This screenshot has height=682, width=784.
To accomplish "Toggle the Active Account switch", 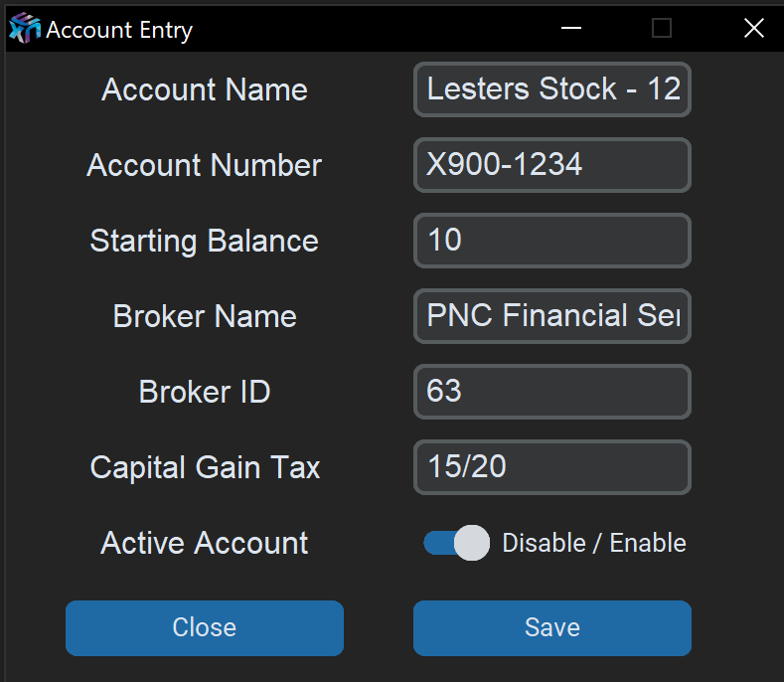I will [457, 543].
